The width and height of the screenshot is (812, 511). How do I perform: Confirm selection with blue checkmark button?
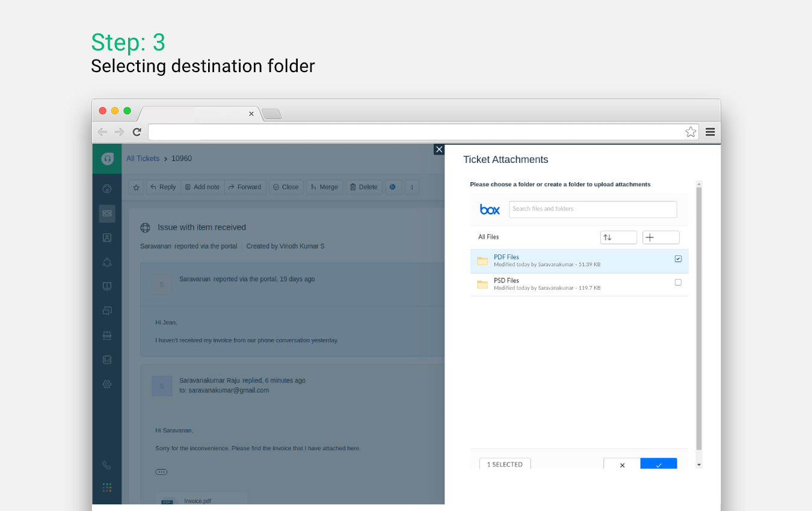pyautogui.click(x=659, y=464)
